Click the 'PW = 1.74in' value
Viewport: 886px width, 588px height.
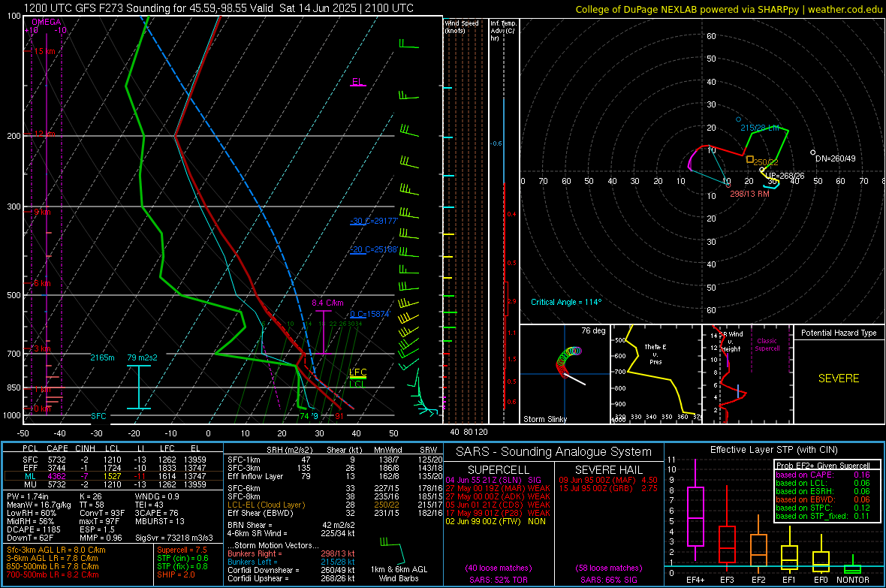coord(28,497)
